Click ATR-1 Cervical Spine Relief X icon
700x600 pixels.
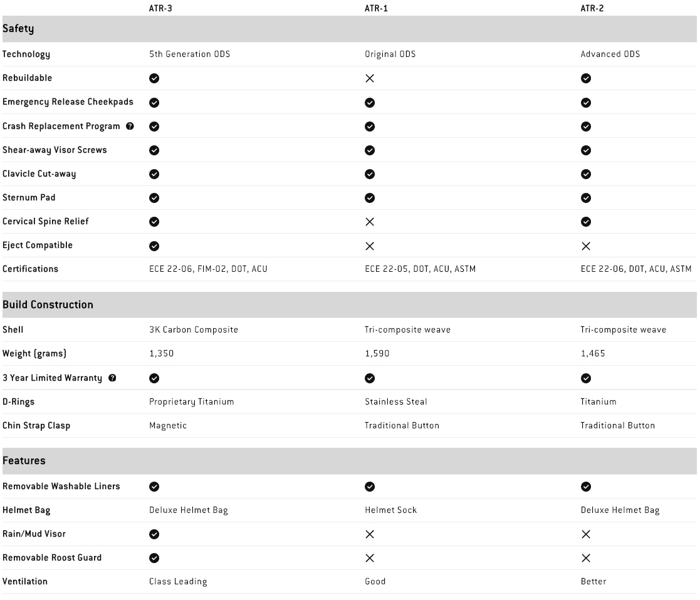[370, 222]
